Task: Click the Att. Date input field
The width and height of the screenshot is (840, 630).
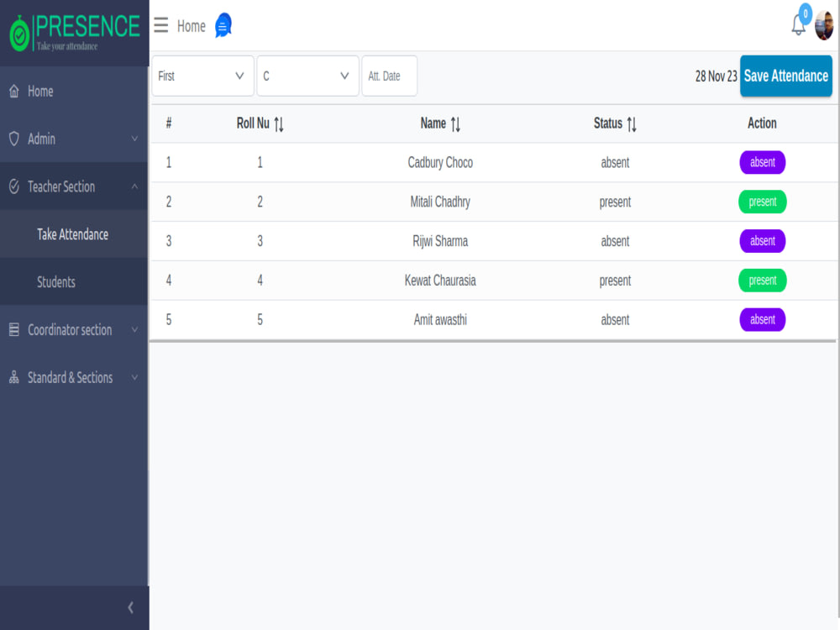Action: click(390, 76)
